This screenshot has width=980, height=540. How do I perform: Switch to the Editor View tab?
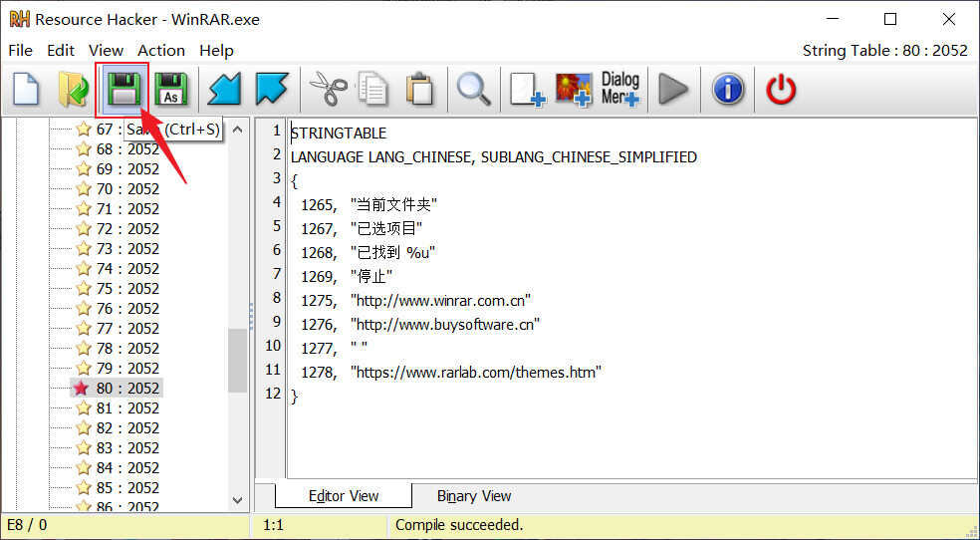point(344,495)
